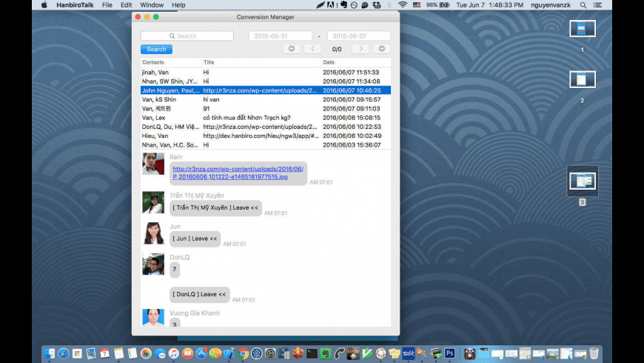This screenshot has width=644, height=363.
Task: Click the start date field 2016-05-31
Action: (280, 36)
